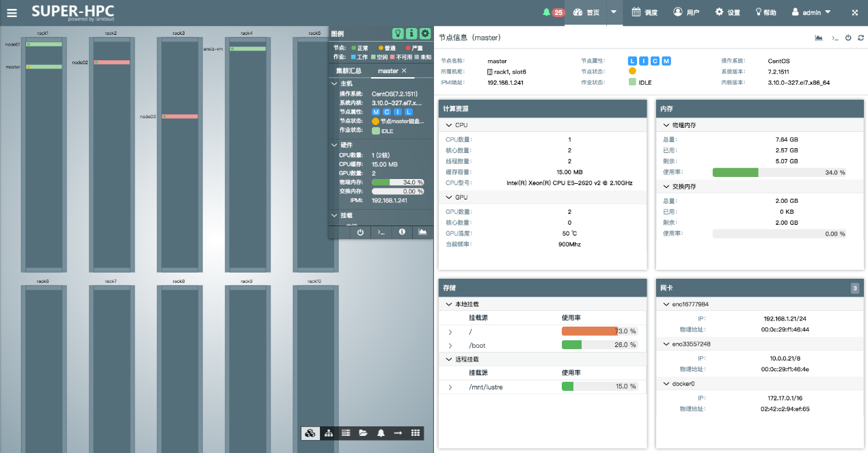Click the hamburger menu icon beside SUPER-HPC
The width and height of the screenshot is (868, 453).
click(x=12, y=12)
